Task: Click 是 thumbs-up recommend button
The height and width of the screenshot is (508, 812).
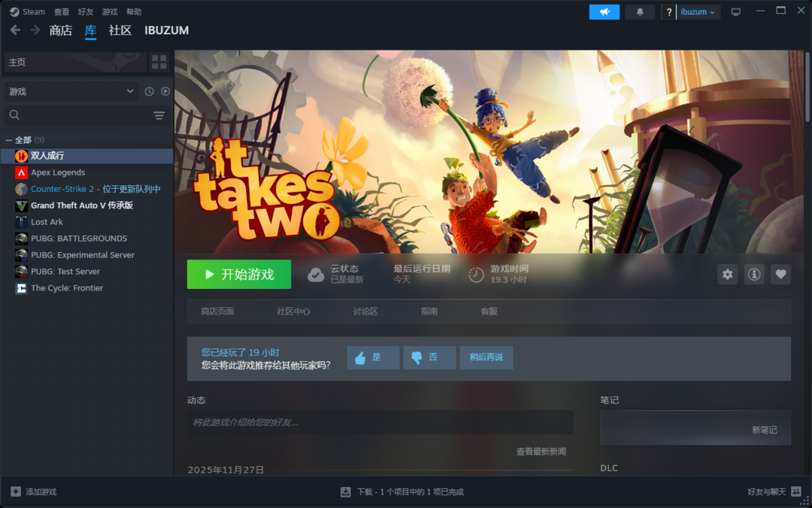Action: coord(372,357)
